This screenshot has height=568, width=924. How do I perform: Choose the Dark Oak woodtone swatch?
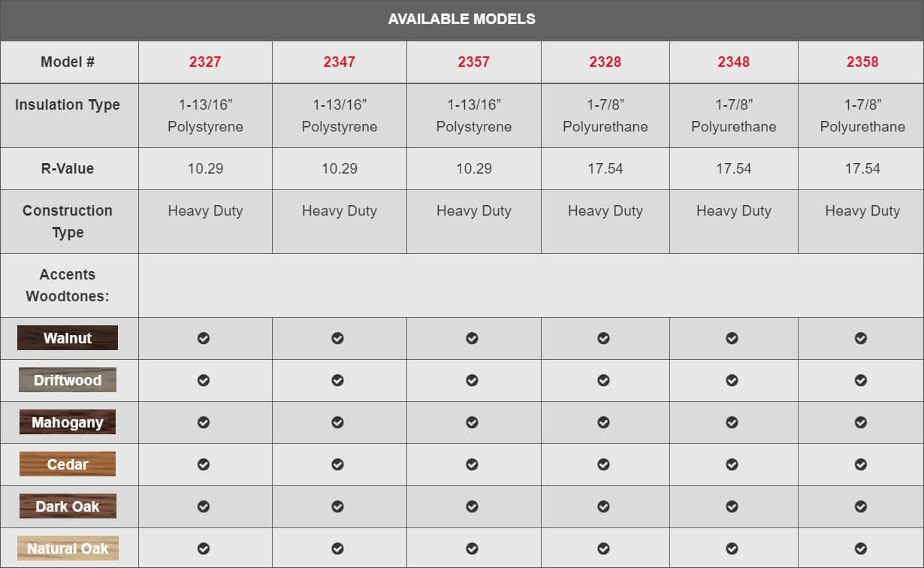(x=68, y=506)
